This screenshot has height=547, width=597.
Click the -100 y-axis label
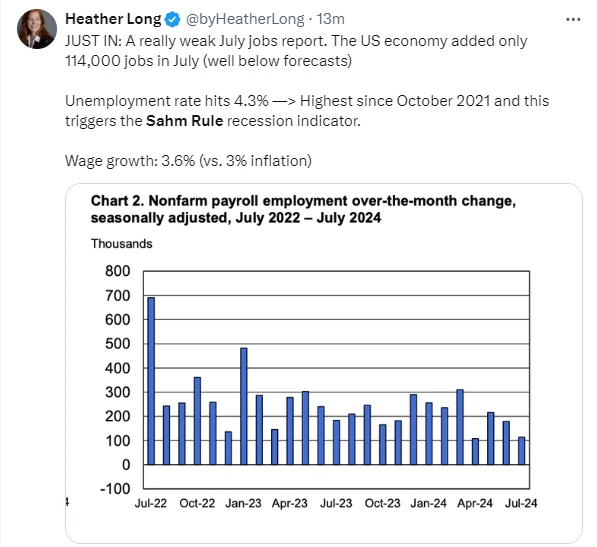pos(115,488)
